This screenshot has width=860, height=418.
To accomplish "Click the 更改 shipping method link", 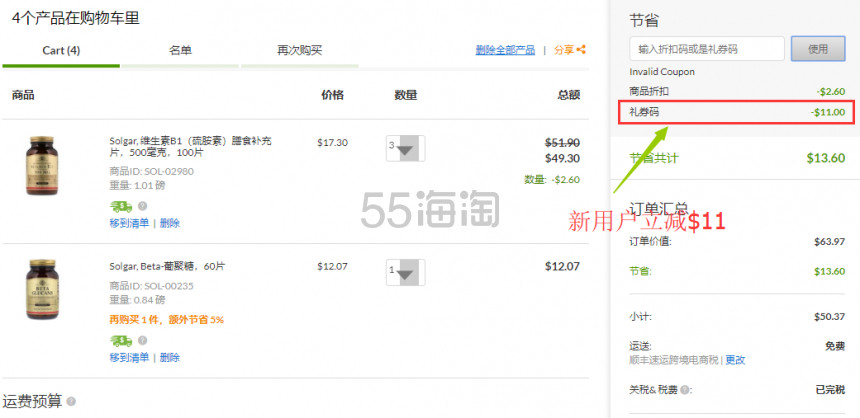I will click(735, 360).
